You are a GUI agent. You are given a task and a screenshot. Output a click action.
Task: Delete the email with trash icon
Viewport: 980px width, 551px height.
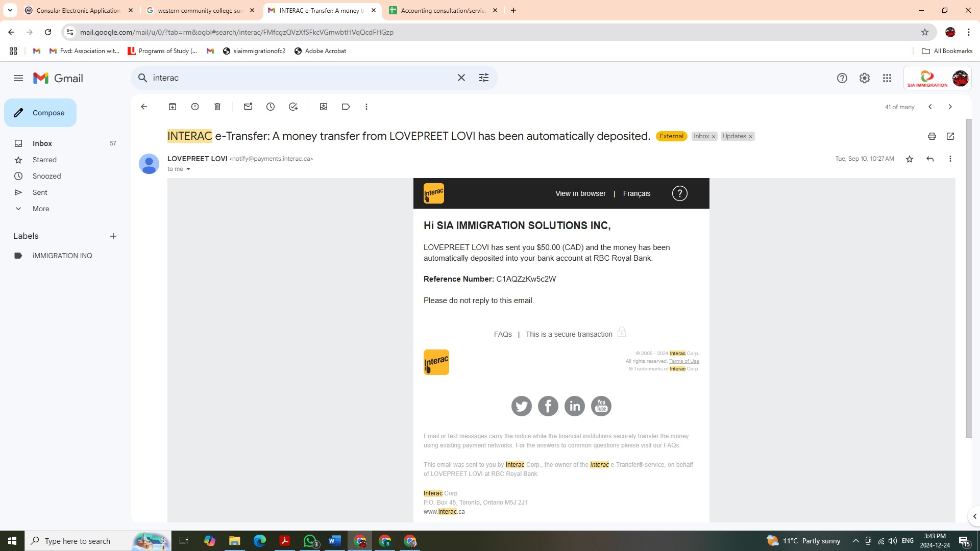coord(217,107)
